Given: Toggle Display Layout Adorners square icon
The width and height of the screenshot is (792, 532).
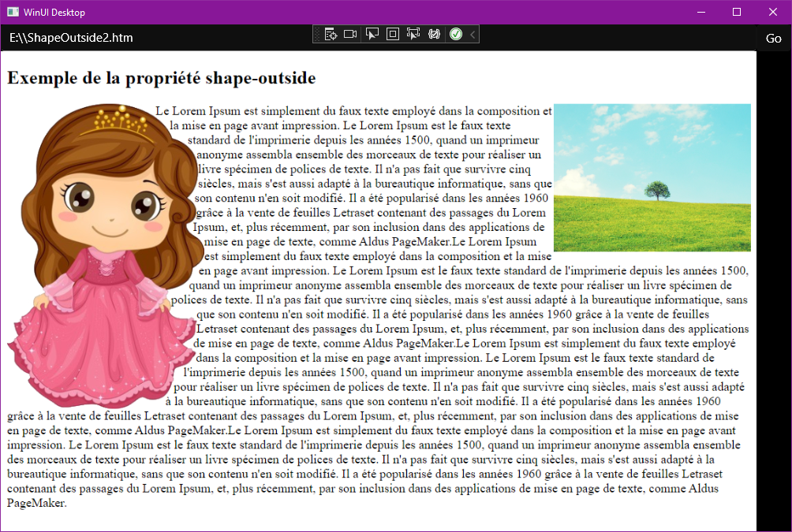Looking at the screenshot, I should tap(393, 35).
